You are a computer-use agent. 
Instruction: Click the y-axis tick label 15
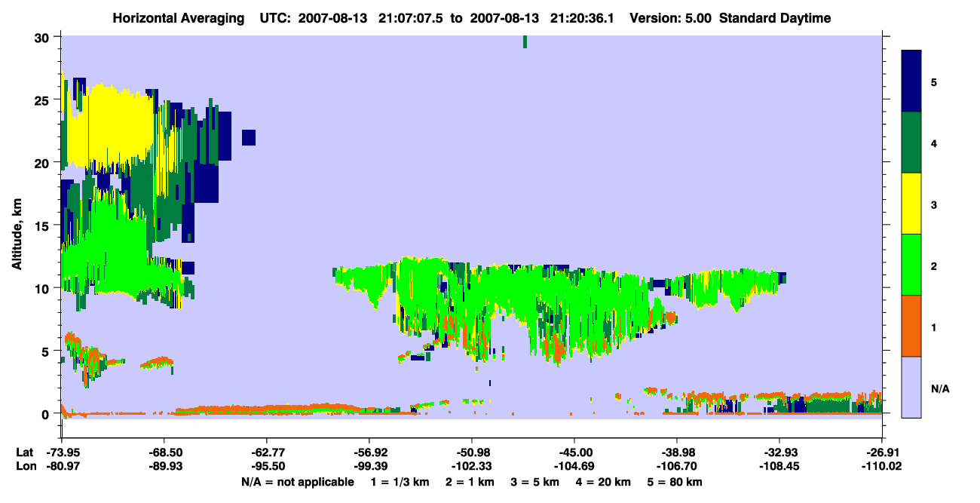(43, 225)
